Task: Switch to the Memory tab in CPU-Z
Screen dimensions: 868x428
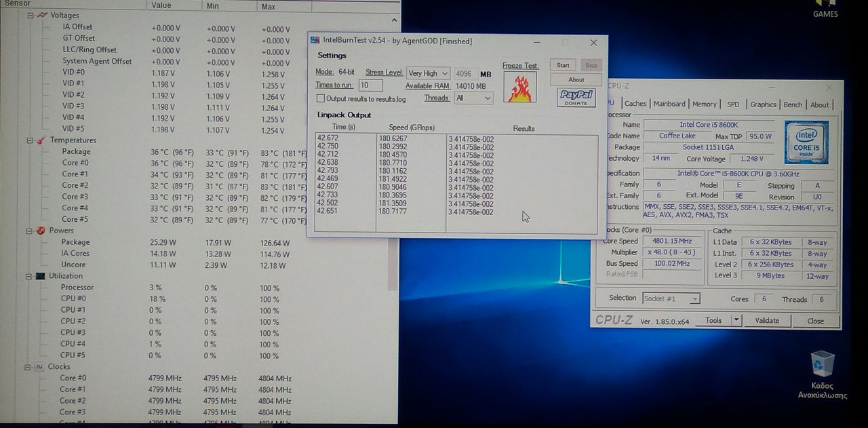Action: point(705,104)
